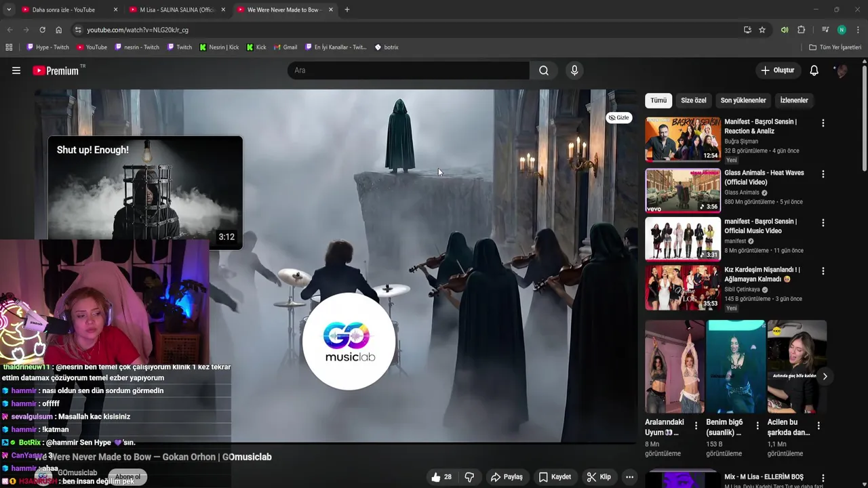Open the account avatar menu
The height and width of the screenshot is (488, 868).
(x=841, y=70)
